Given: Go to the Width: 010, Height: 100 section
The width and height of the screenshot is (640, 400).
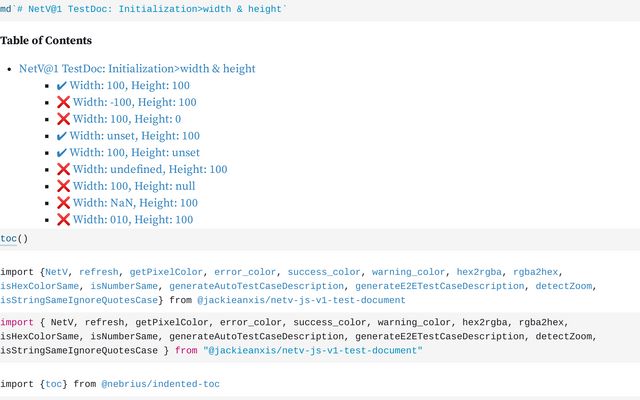Looking at the screenshot, I should [133, 220].
